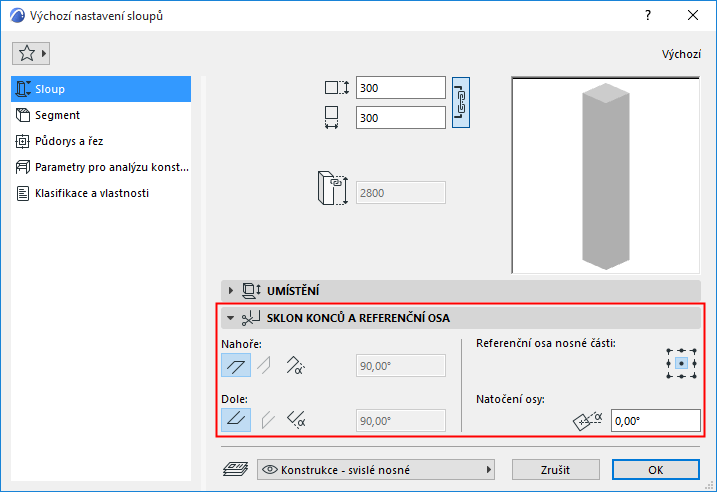Click the second 300 dimension field
The width and height of the screenshot is (717, 492).
401,118
